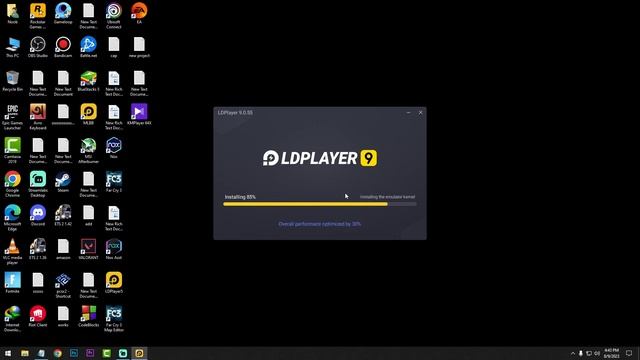This screenshot has width=640, height=360.
Task: Select the 'add' text file on desktop
Action: point(88,216)
